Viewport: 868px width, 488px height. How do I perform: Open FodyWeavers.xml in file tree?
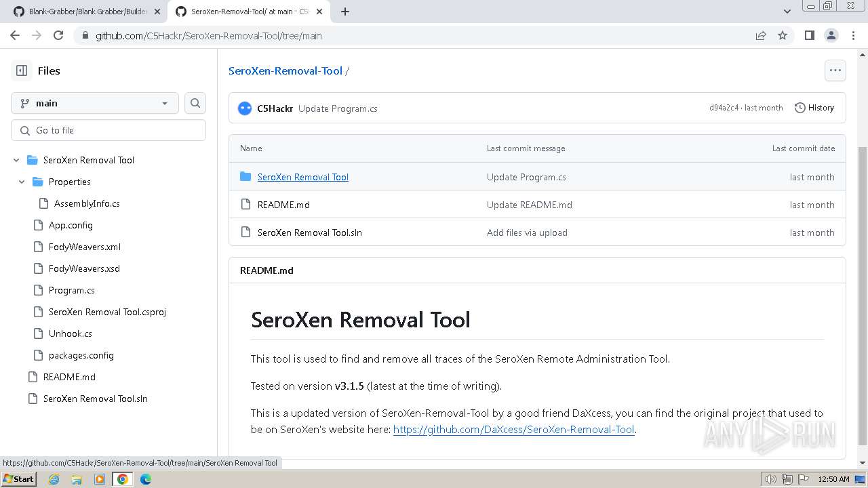85,247
